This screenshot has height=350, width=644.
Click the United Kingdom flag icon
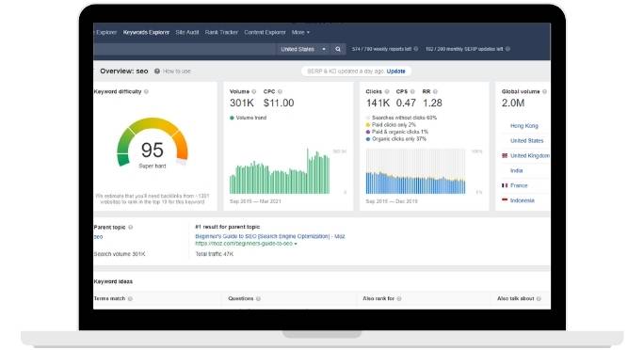[505, 156]
